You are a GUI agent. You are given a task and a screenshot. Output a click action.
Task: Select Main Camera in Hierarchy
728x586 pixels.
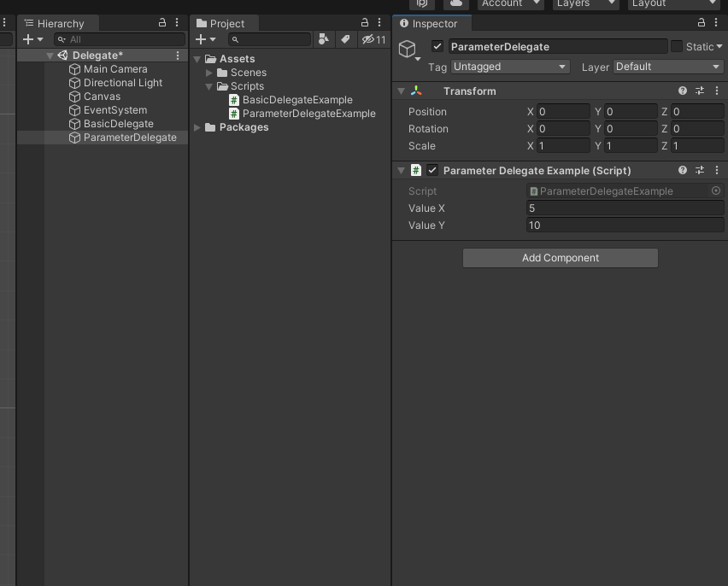[x=115, y=69]
